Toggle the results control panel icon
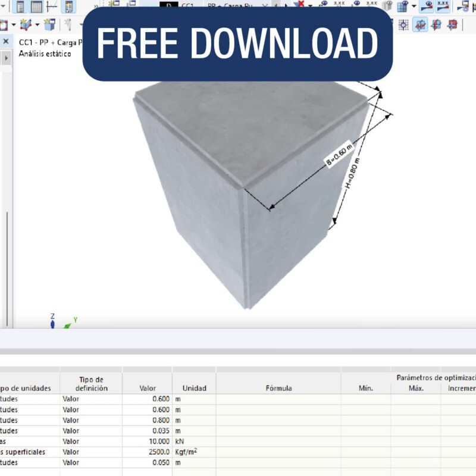The width and height of the screenshot is (476, 476). click(x=69, y=6)
